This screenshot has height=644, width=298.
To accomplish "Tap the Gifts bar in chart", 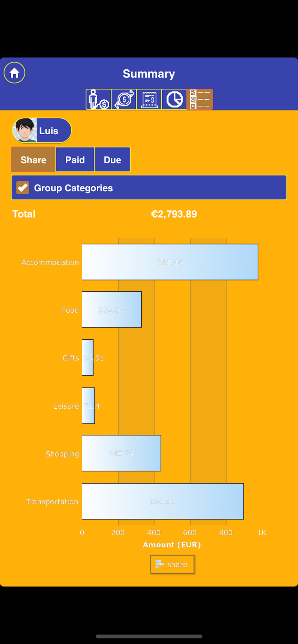I will click(88, 358).
